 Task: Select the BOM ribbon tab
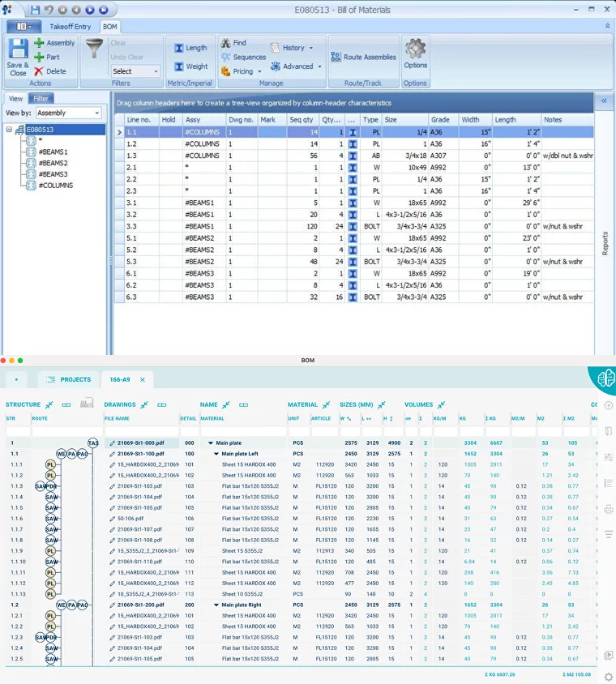[110, 27]
